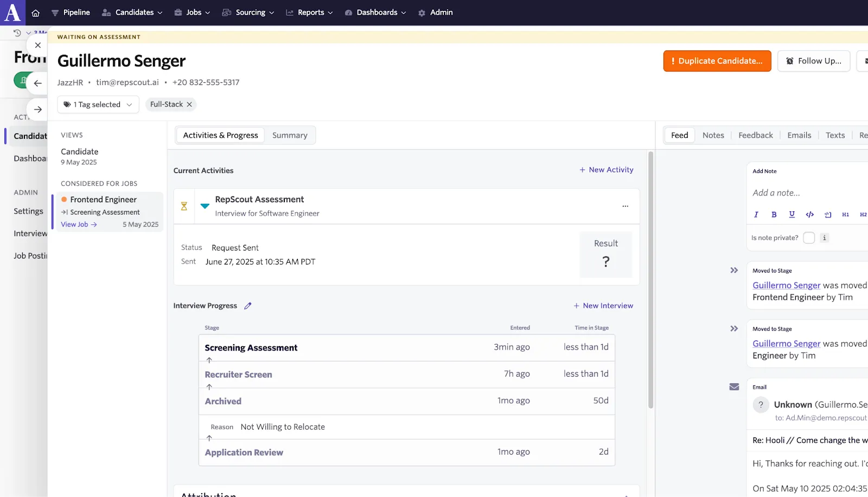The image size is (868, 497).
Task: Click the hourglass status icon on RepScout Assessment
Action: coord(184,206)
